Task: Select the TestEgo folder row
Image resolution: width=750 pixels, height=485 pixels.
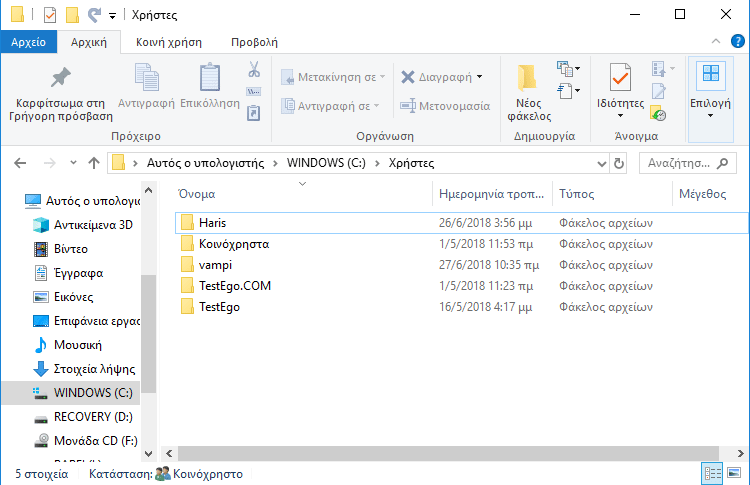Action: click(462, 307)
